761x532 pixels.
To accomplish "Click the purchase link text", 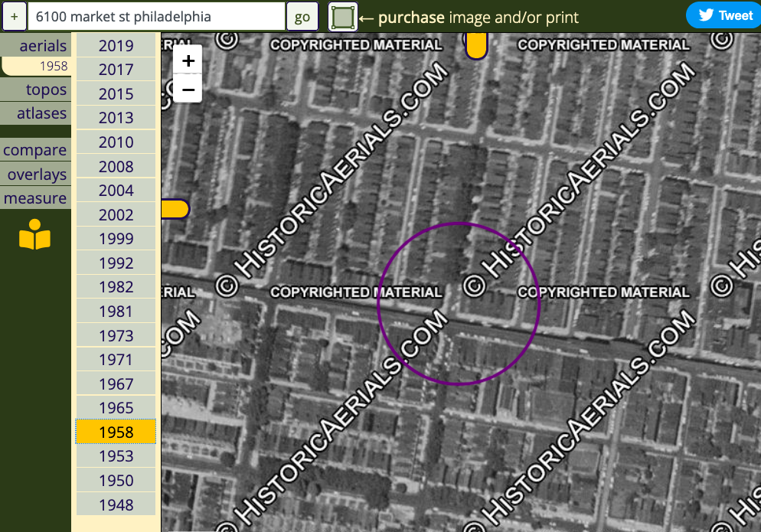I will click(x=411, y=17).
